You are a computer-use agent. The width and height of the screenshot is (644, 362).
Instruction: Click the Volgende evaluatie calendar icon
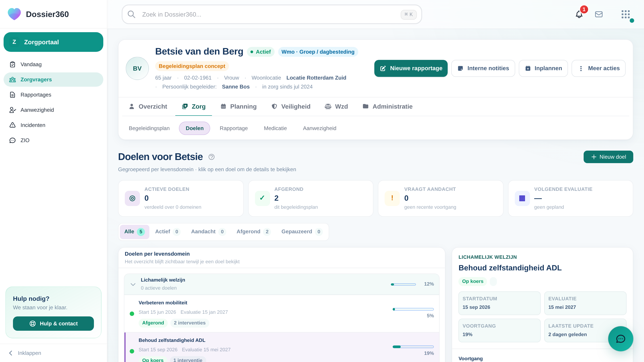522,198
